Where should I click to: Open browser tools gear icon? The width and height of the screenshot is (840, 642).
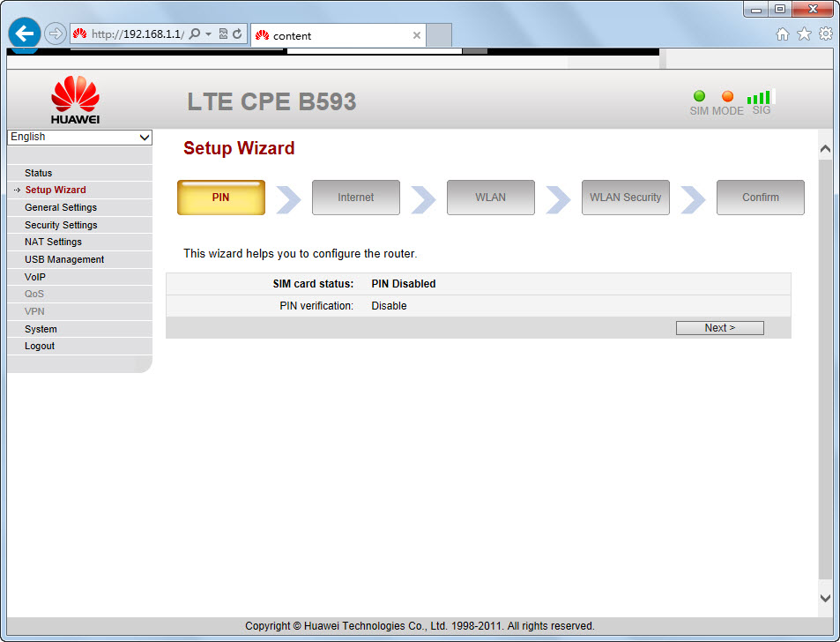tap(826, 34)
